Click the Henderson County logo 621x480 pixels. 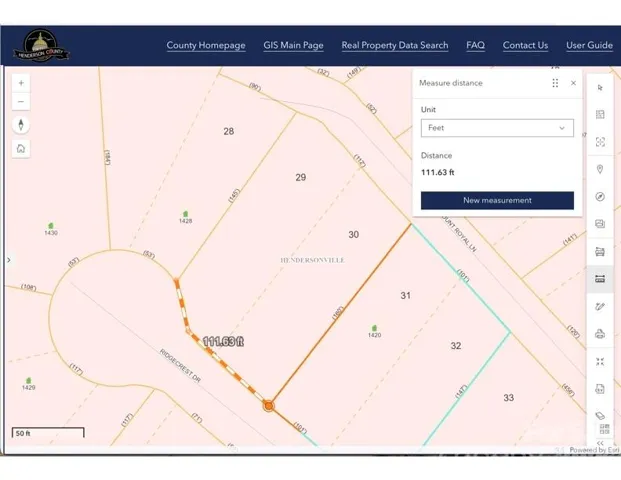click(41, 45)
